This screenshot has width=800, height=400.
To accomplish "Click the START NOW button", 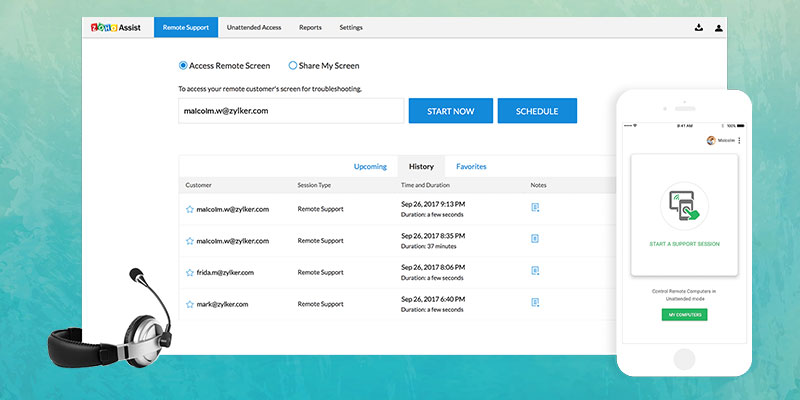I will pyautogui.click(x=450, y=111).
